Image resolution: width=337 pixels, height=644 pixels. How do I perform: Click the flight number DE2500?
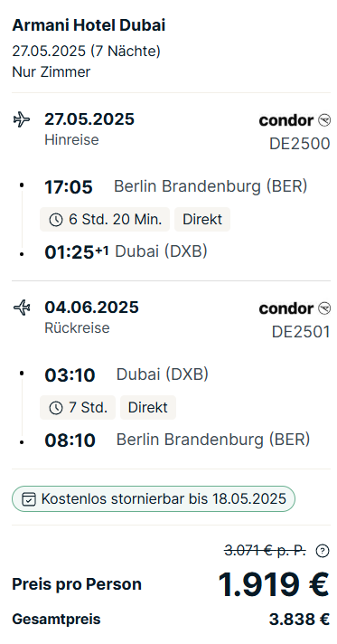300,144
